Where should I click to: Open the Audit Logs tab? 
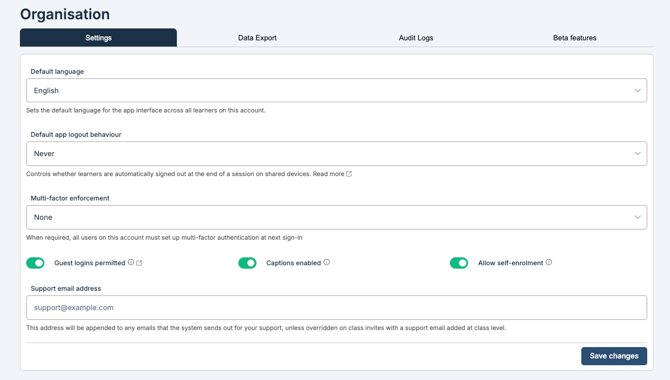click(416, 38)
